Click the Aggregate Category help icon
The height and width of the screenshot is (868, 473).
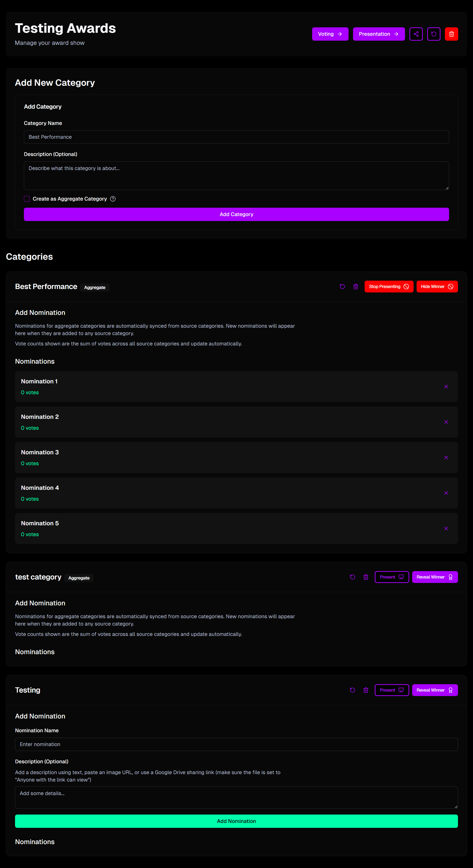point(113,199)
